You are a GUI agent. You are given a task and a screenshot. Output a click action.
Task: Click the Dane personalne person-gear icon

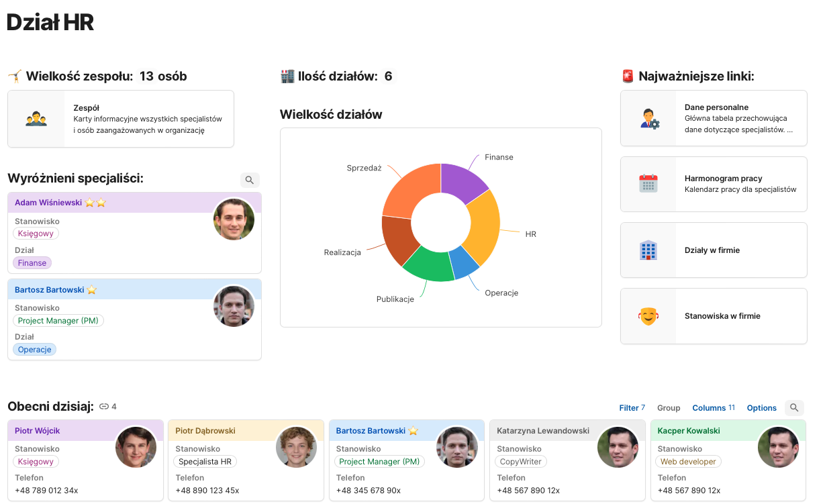[x=648, y=119]
